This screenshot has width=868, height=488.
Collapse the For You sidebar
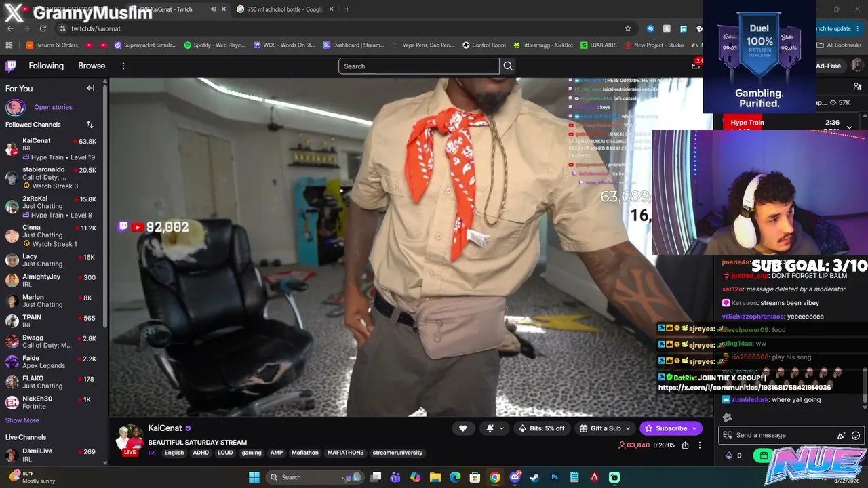90,88
